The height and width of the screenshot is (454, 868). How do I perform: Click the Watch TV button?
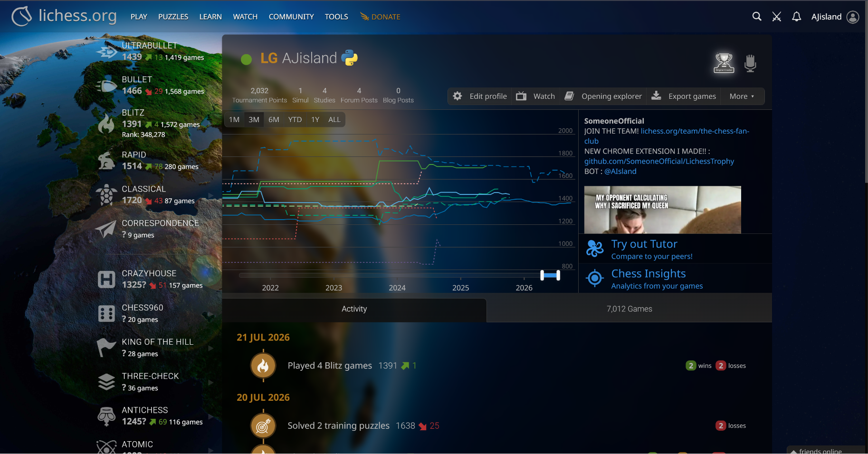pyautogui.click(x=536, y=96)
